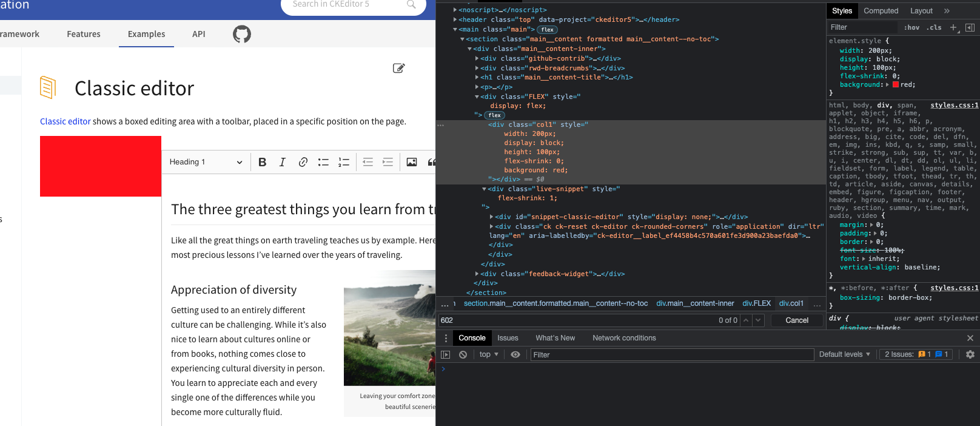This screenshot has width=980, height=426.
Task: Click the decrease indent icon
Action: (367, 162)
